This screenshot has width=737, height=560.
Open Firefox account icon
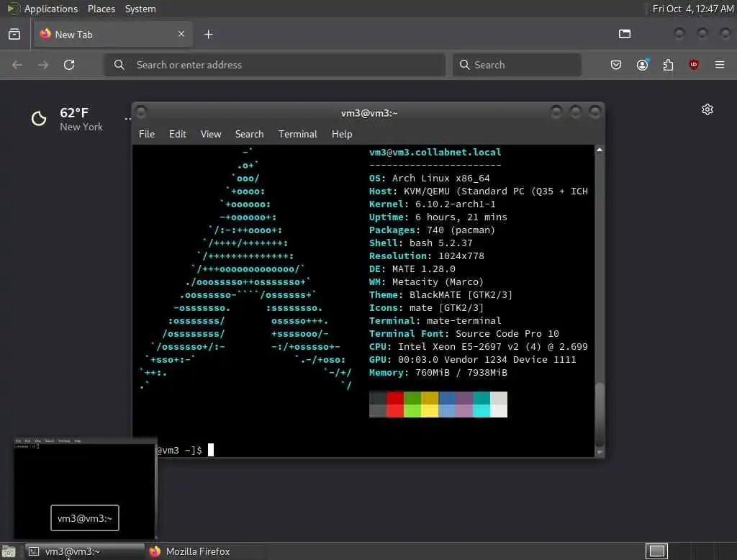pos(642,65)
